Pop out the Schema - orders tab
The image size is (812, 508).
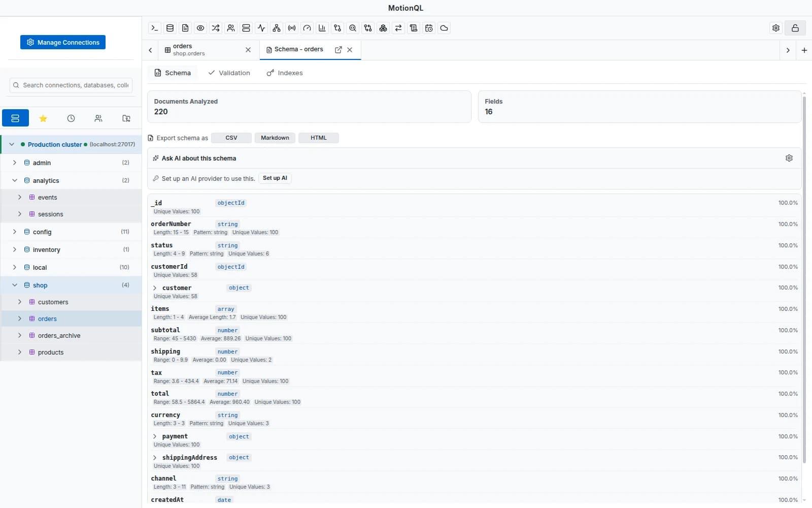pos(339,49)
